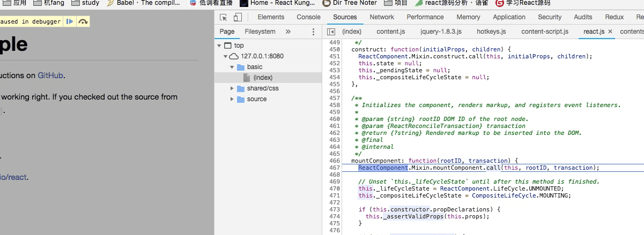The width and height of the screenshot is (644, 235).
Task: Open the jquery-1.8.3.js file tab
Action: pyautogui.click(x=441, y=32)
